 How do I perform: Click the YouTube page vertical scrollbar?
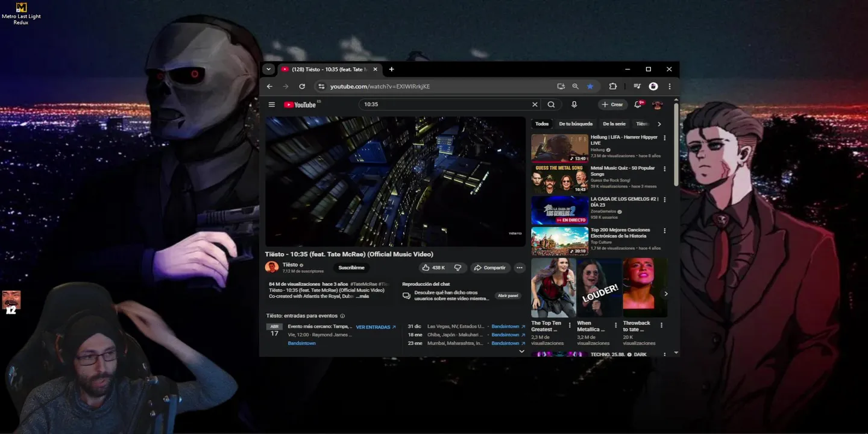pos(676,145)
